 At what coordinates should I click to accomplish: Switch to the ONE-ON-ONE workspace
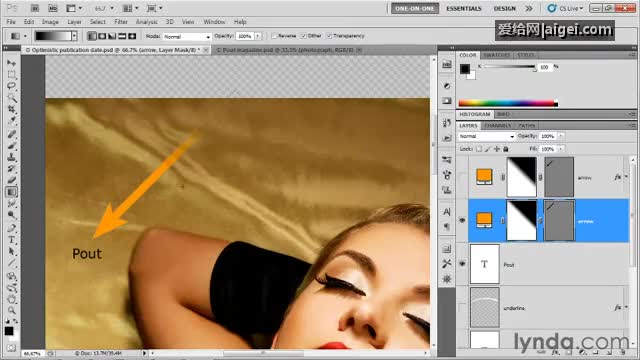tap(415, 8)
